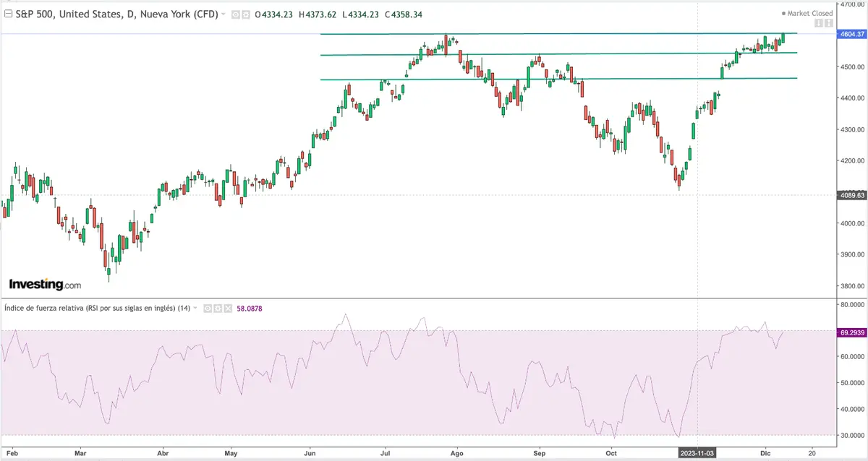868x461 pixels.
Task: Click the maximize pane arrows icon
Action: click(828, 24)
